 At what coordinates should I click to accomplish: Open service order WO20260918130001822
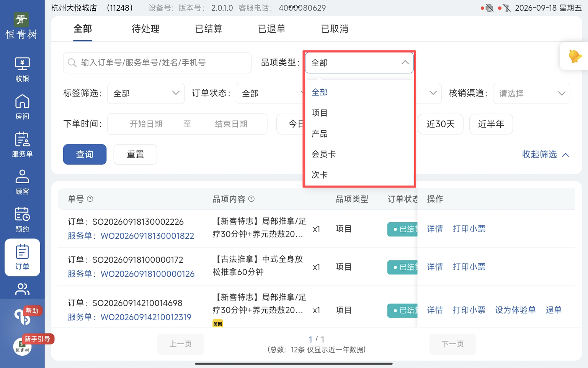pos(147,236)
